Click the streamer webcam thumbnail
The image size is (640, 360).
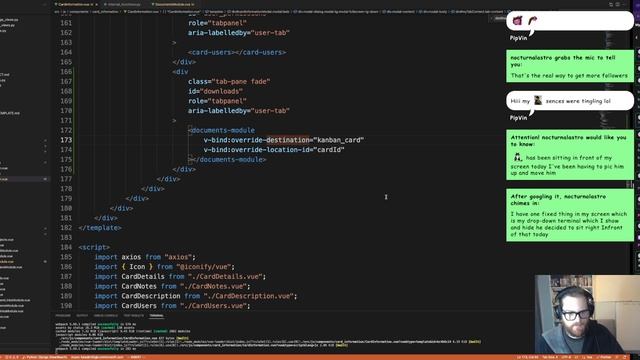click(x=587, y=314)
